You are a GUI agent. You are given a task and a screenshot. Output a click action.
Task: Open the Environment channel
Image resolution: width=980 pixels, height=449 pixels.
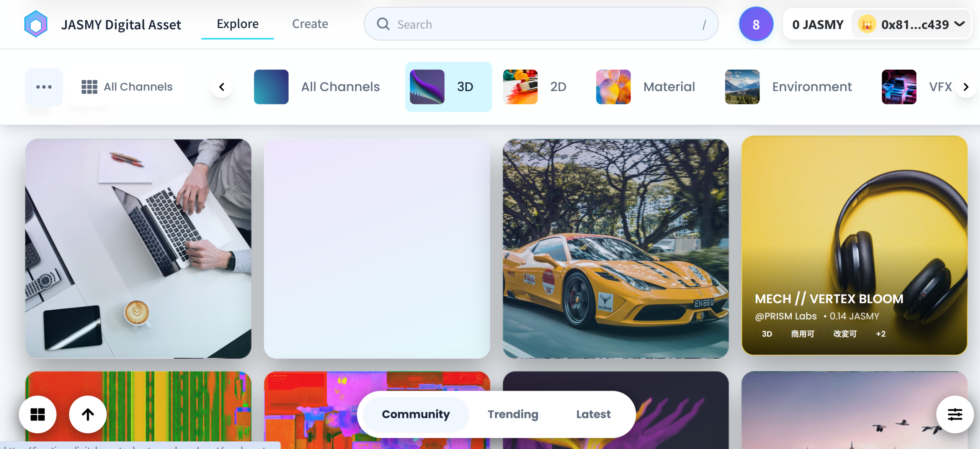click(788, 87)
